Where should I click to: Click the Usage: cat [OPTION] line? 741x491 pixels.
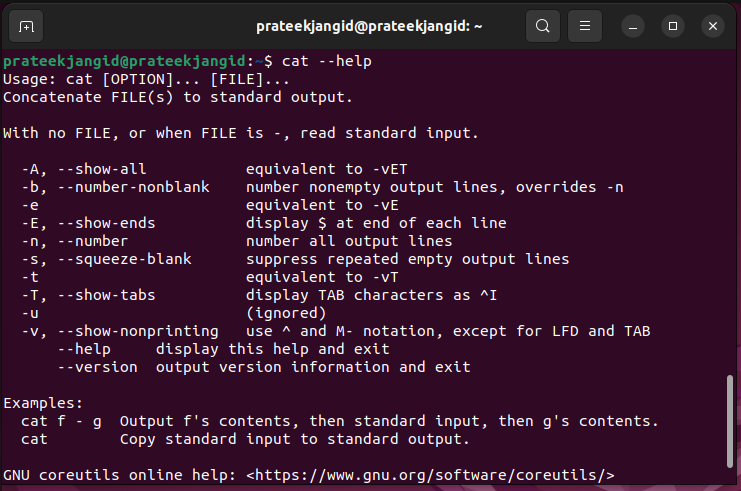click(x=146, y=79)
